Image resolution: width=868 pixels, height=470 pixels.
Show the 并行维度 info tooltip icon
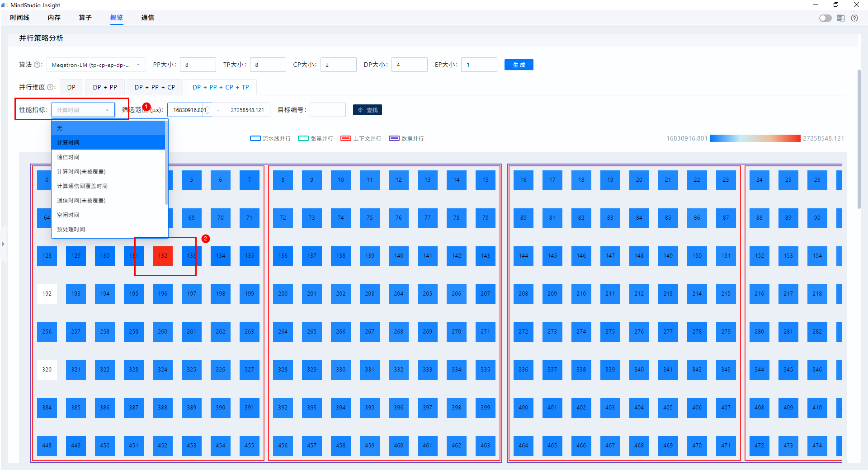coord(50,87)
